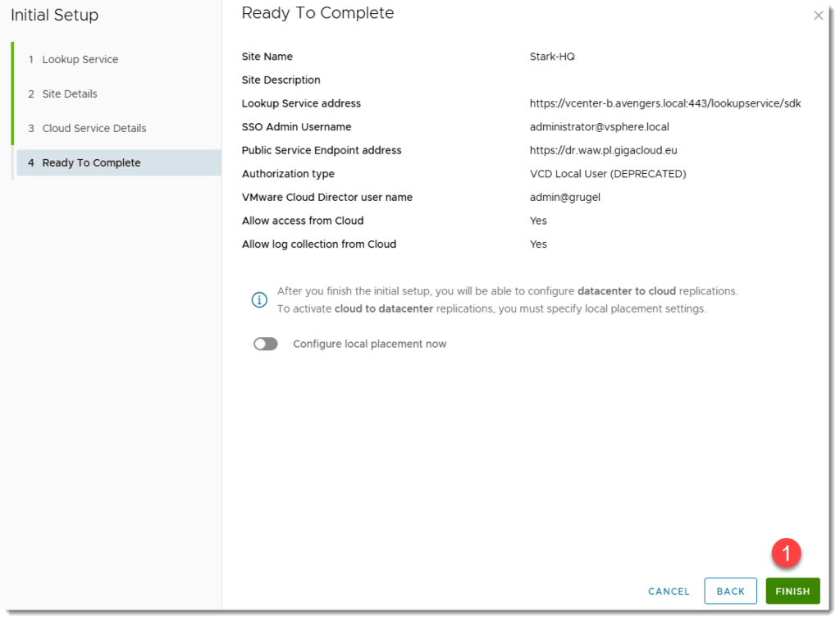Click the blue information icon
Viewport: 840px width, 621px height.
(259, 300)
